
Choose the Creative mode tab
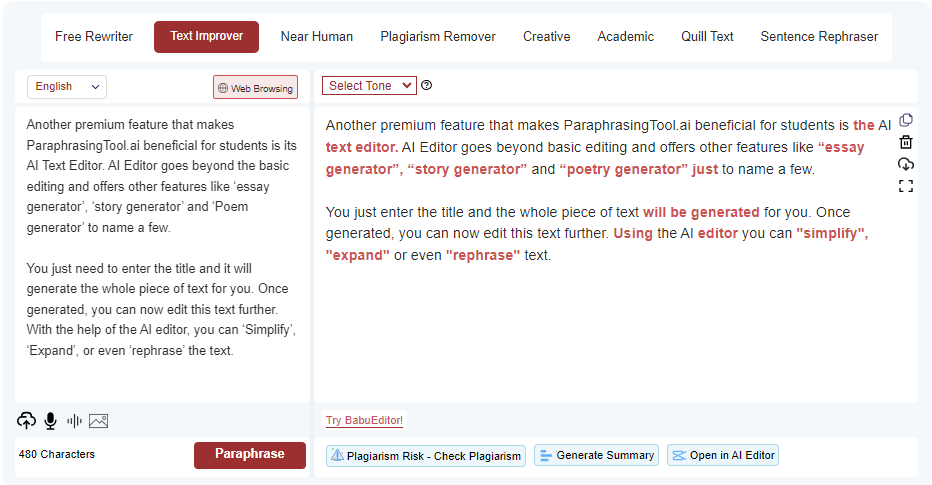547,36
